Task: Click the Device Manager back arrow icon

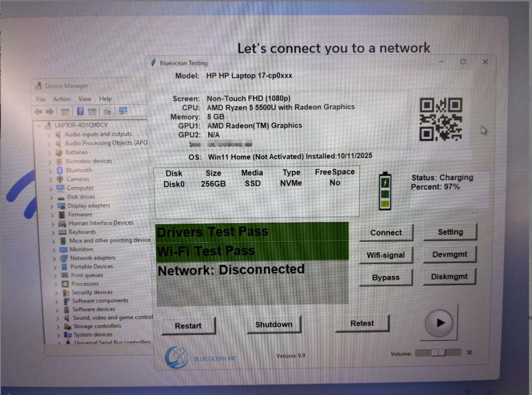Action: (x=38, y=111)
